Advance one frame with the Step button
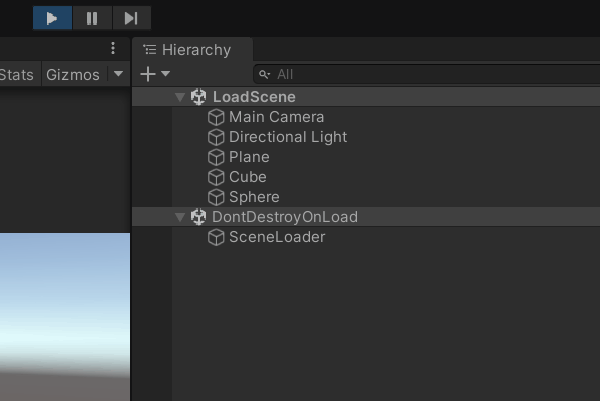 pyautogui.click(x=131, y=18)
